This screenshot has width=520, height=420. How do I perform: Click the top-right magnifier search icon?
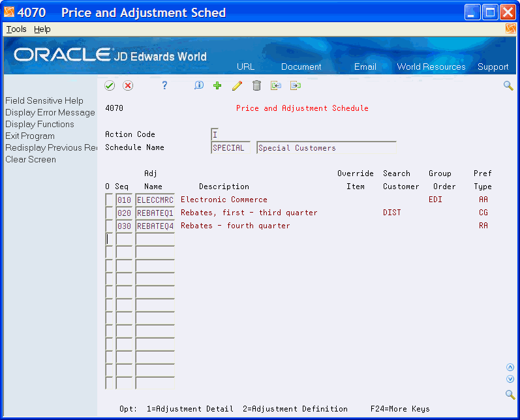pyautogui.click(x=508, y=85)
